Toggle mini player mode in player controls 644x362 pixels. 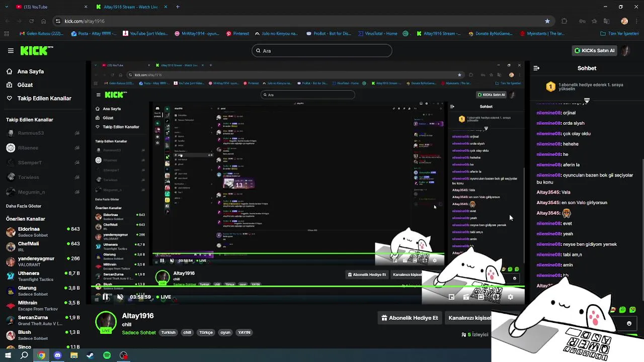tap(451, 297)
